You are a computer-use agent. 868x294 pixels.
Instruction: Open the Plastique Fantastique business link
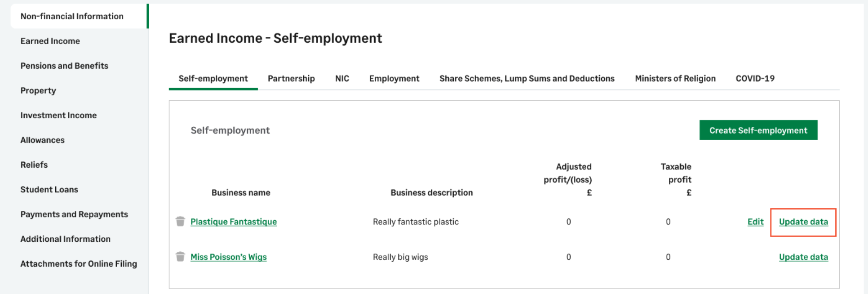234,222
